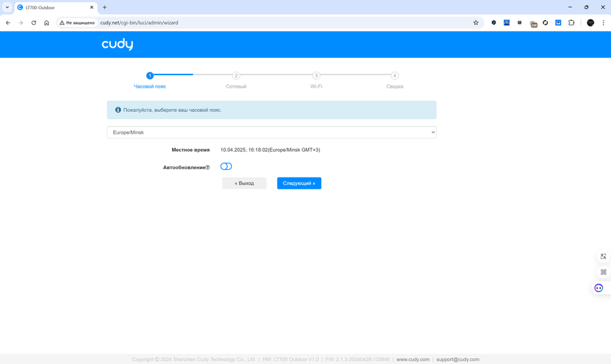The height and width of the screenshot is (364, 611).
Task: Click the firmware version text in footer
Action: coord(357,359)
